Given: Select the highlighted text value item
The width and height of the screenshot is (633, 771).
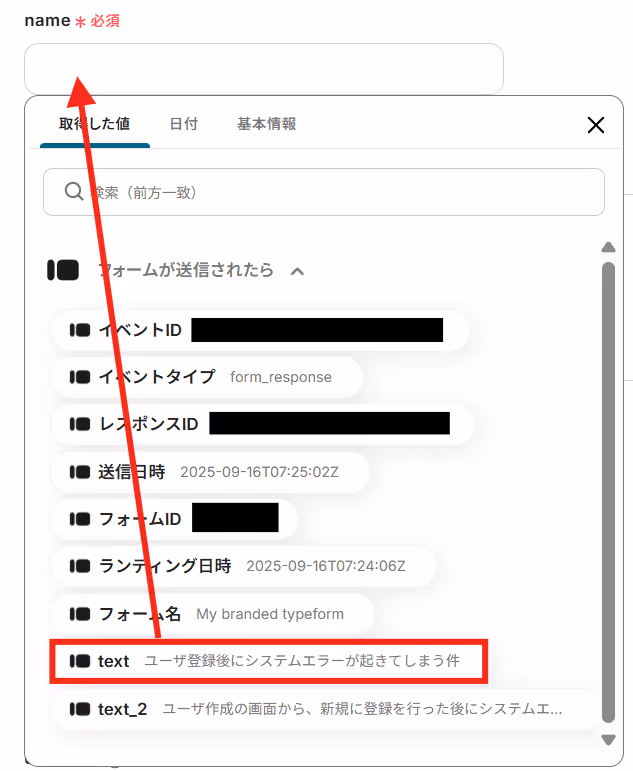Looking at the screenshot, I should pyautogui.click(x=269, y=661).
